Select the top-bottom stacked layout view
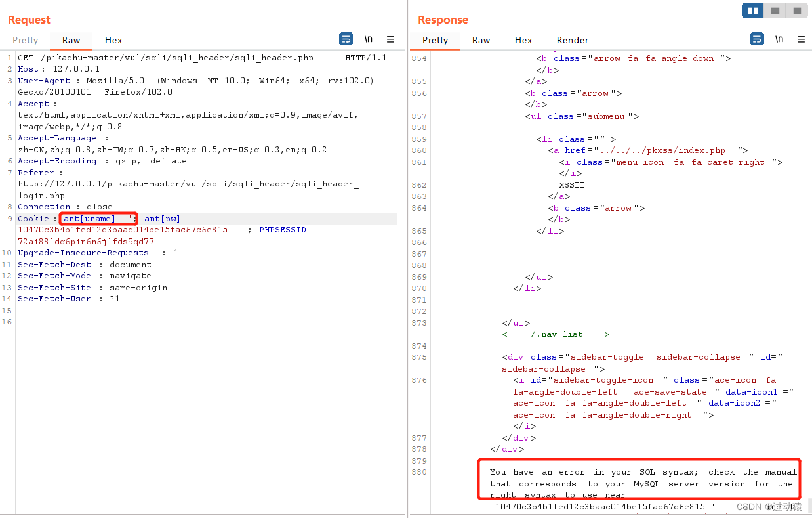This screenshot has height=518, width=812. tap(775, 11)
